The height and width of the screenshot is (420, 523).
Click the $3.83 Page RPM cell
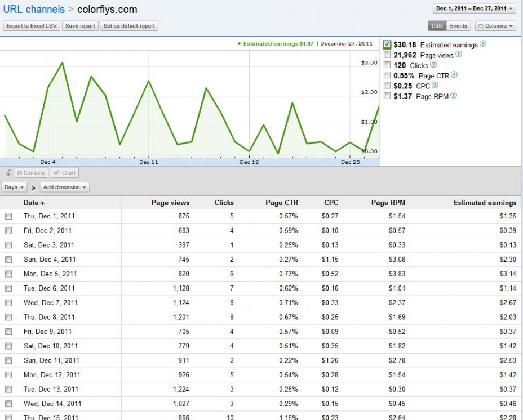397,274
